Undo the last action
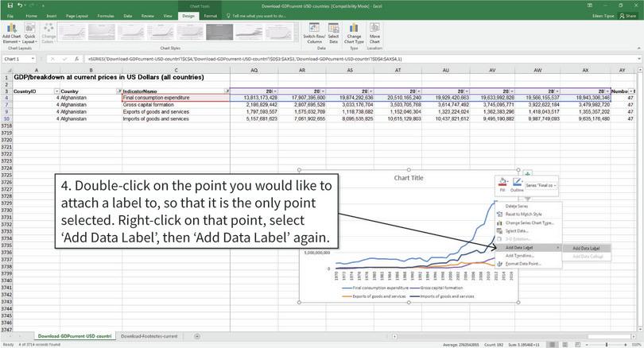 pos(21,6)
